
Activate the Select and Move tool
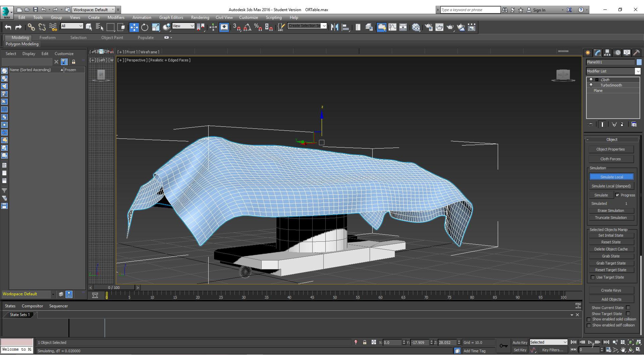pyautogui.click(x=134, y=27)
